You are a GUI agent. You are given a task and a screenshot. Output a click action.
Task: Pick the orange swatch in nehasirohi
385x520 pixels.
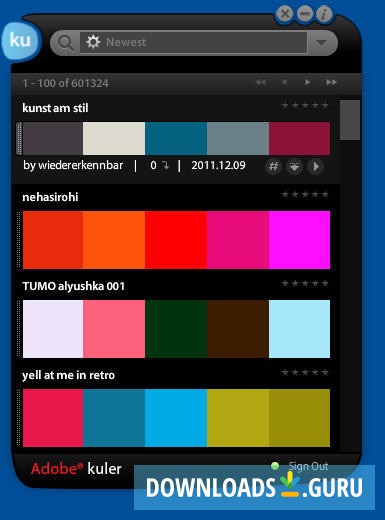tap(114, 240)
